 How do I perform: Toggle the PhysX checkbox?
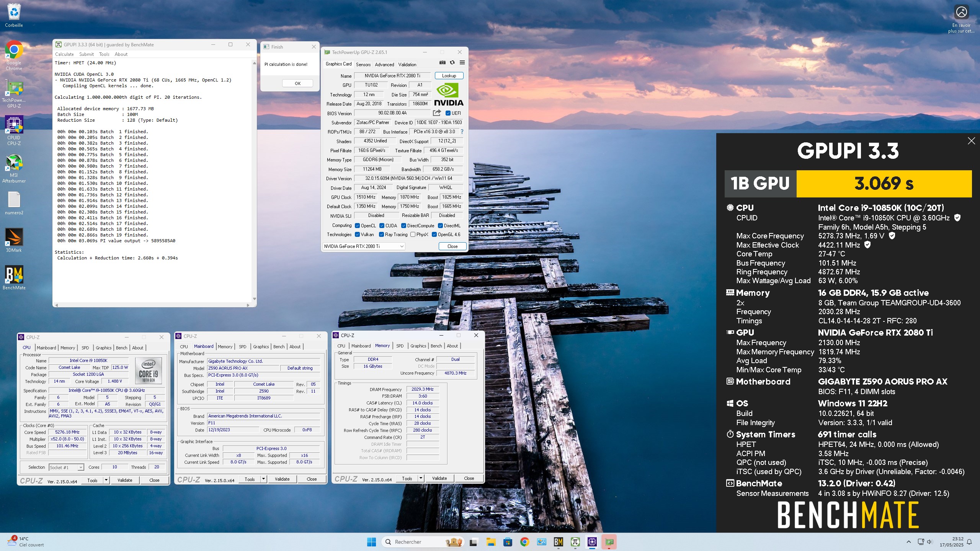click(x=413, y=235)
